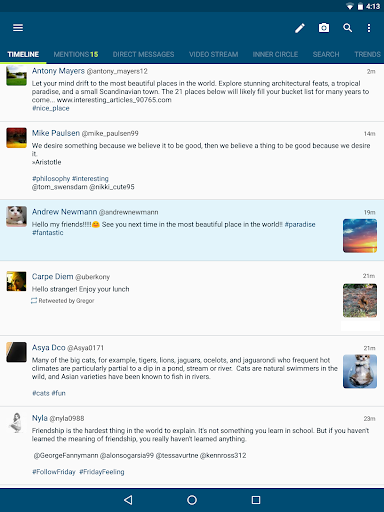384x512 pixels.
Task: Switch to the Mentions tab
Action: pos(76,54)
